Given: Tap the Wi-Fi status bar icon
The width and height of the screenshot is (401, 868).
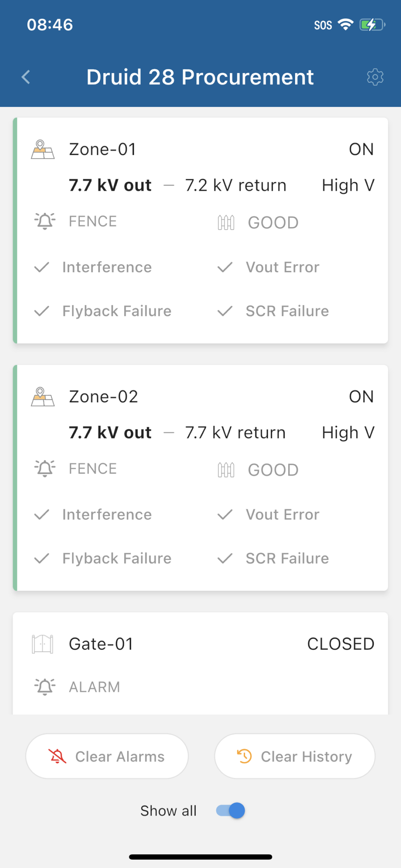Looking at the screenshot, I should [345, 25].
